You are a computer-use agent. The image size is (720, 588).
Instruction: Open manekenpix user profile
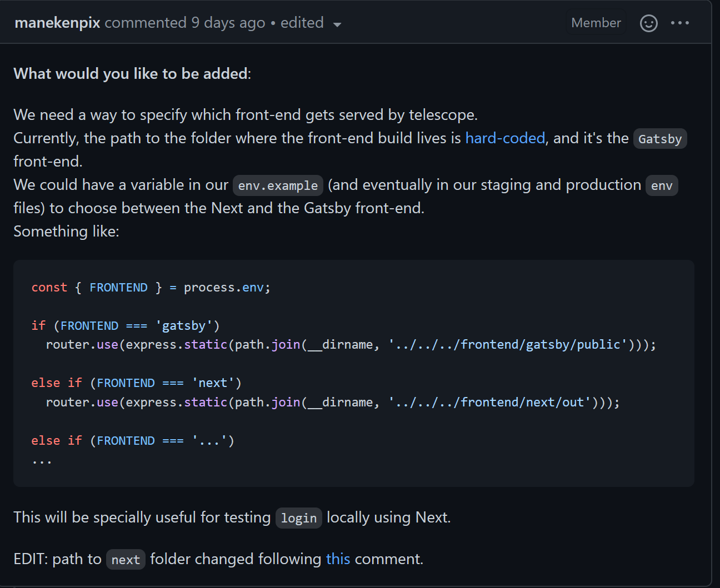pyautogui.click(x=57, y=23)
